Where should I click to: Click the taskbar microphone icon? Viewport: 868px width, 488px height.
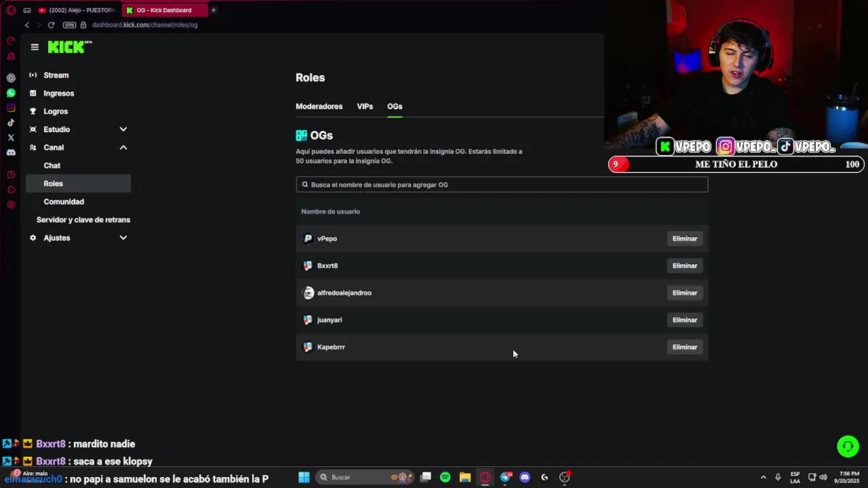(778, 477)
